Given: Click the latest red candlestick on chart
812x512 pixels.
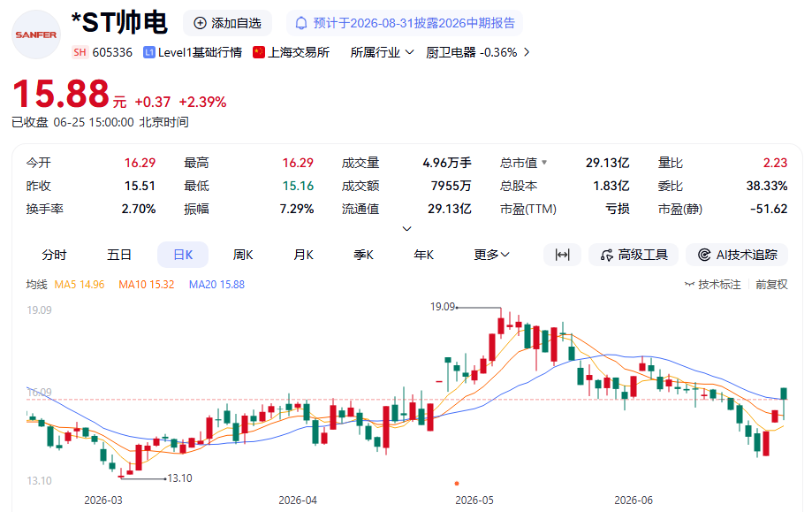Looking at the screenshot, I should coord(775,416).
